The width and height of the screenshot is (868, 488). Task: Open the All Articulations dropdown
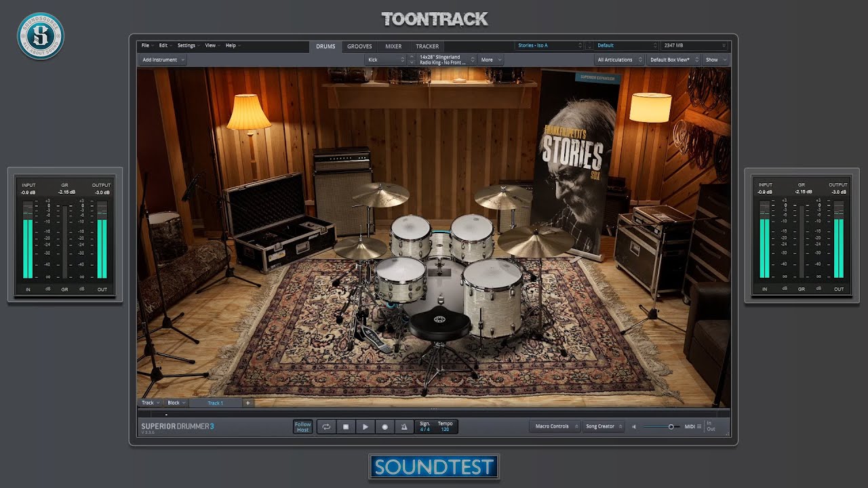[x=619, y=60]
